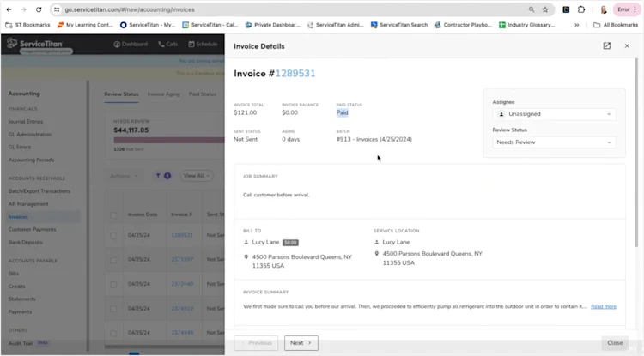
Task: Click the filter funnel icon
Action: coord(158,176)
